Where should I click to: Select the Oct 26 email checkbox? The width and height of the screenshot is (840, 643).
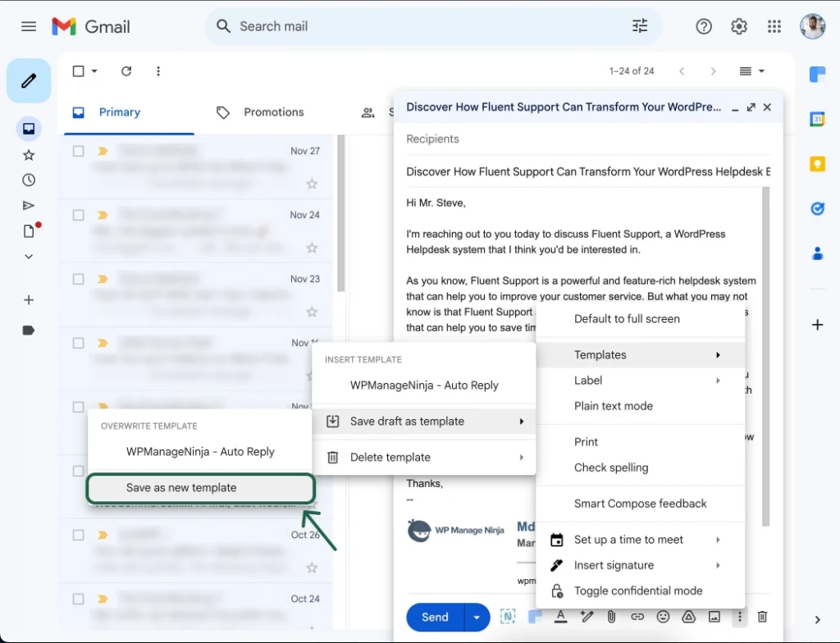tap(78, 535)
